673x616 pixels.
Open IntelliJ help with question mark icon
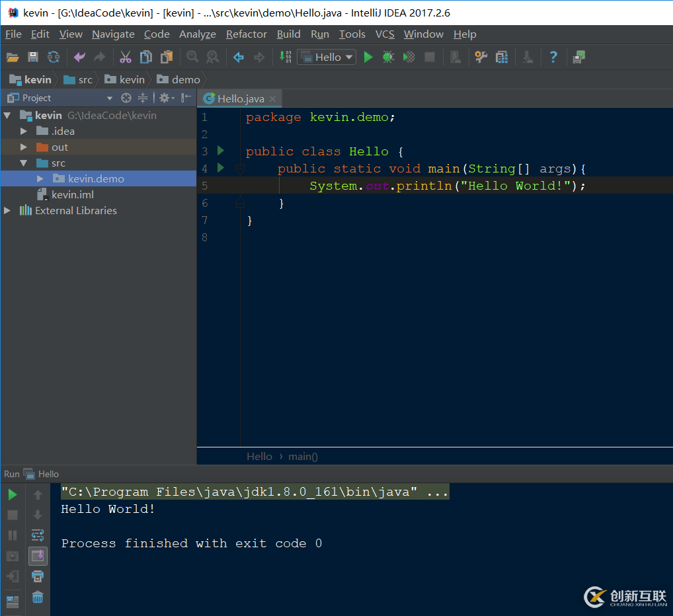coord(553,57)
